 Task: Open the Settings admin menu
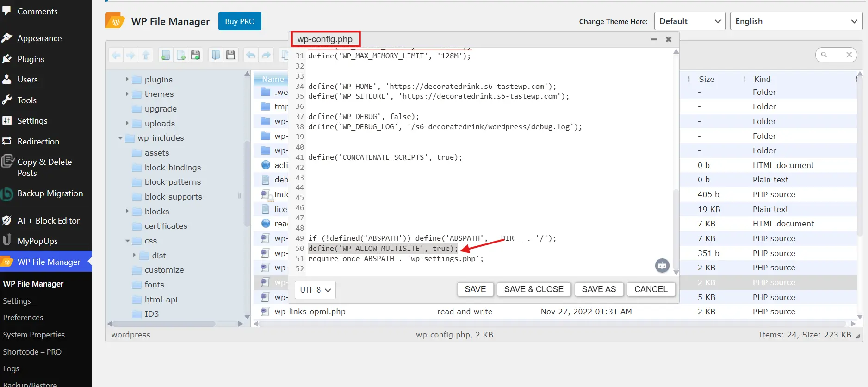pos(32,121)
